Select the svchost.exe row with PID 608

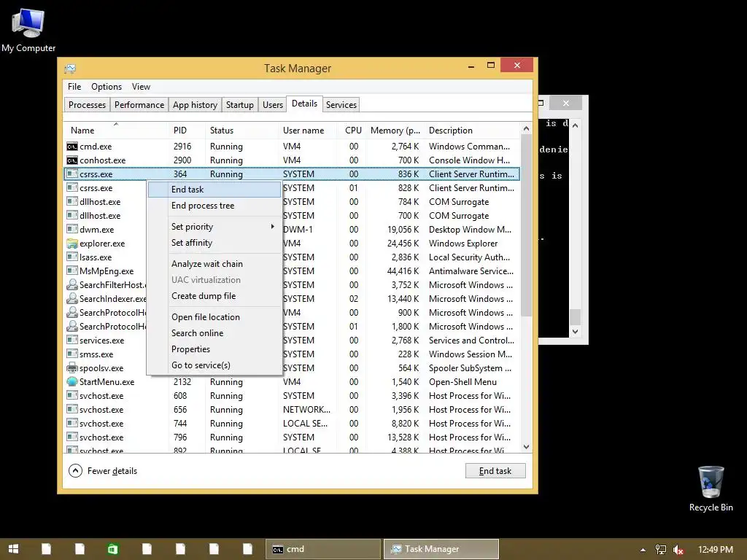pos(292,396)
